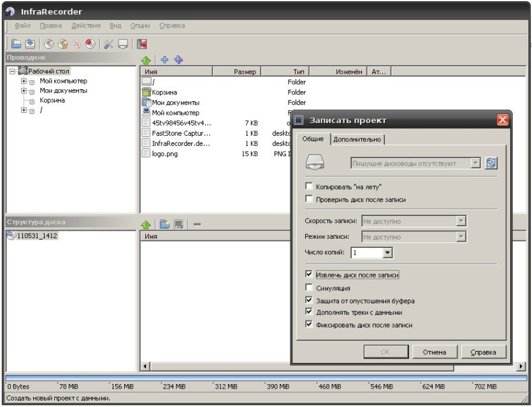Click the Open project toolbar icon

coord(16,44)
